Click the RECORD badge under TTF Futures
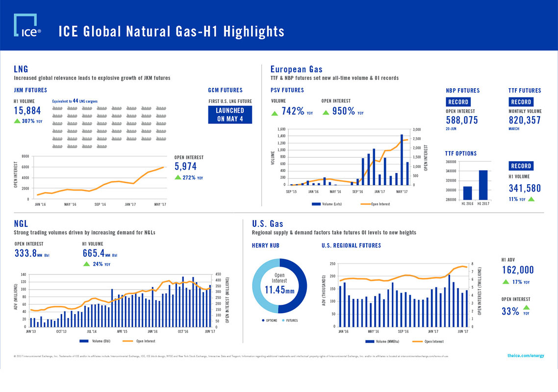Viewport: 558px width, 392px height. (x=521, y=102)
